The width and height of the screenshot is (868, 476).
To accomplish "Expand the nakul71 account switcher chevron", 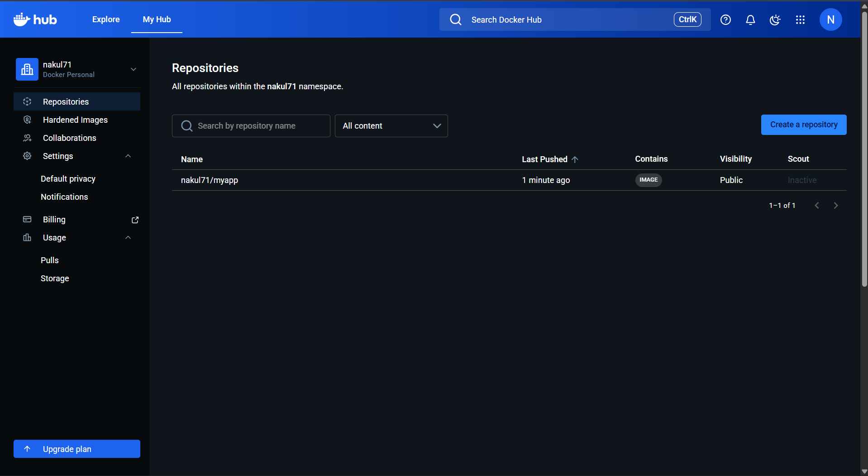I will click(x=134, y=69).
